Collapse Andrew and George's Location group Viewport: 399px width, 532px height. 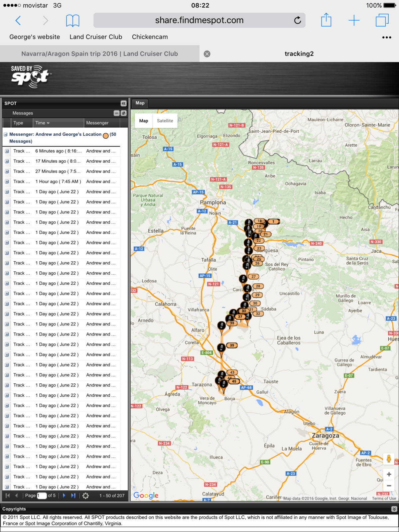6,134
